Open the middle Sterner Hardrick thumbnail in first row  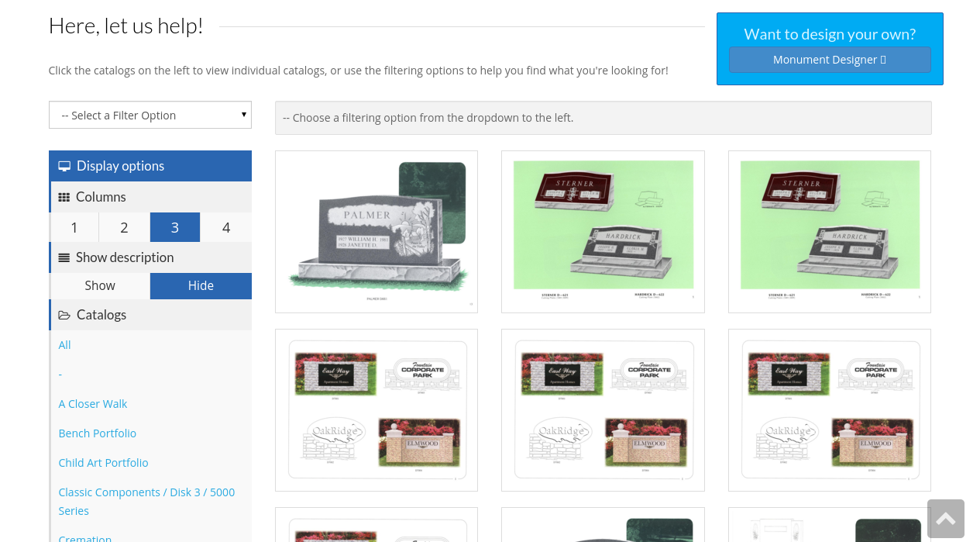pyautogui.click(x=603, y=232)
